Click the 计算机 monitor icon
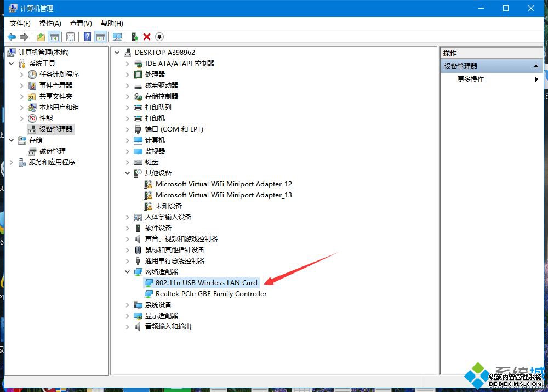Viewport: 548px width, 392px height. [139, 140]
